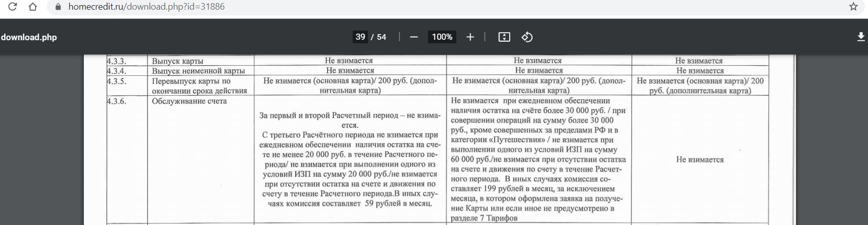This screenshot has height=225, width=868.
Task: Click the 'Обслуживание счета' row label
Action: pyautogui.click(x=189, y=101)
